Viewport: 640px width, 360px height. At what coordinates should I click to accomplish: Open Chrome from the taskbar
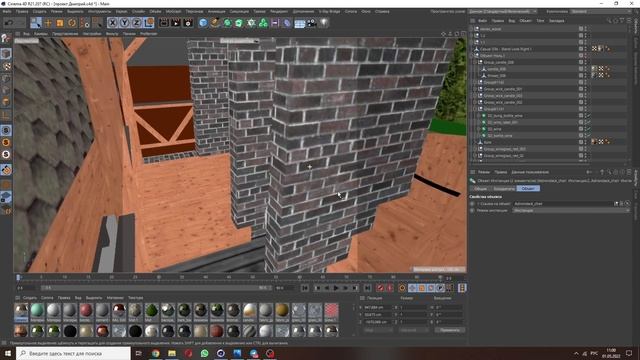[x=155, y=353]
